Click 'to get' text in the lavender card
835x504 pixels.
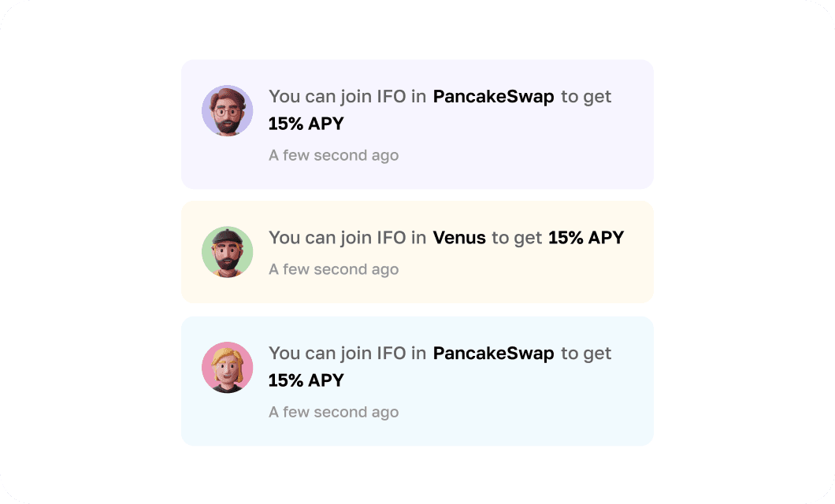point(586,97)
